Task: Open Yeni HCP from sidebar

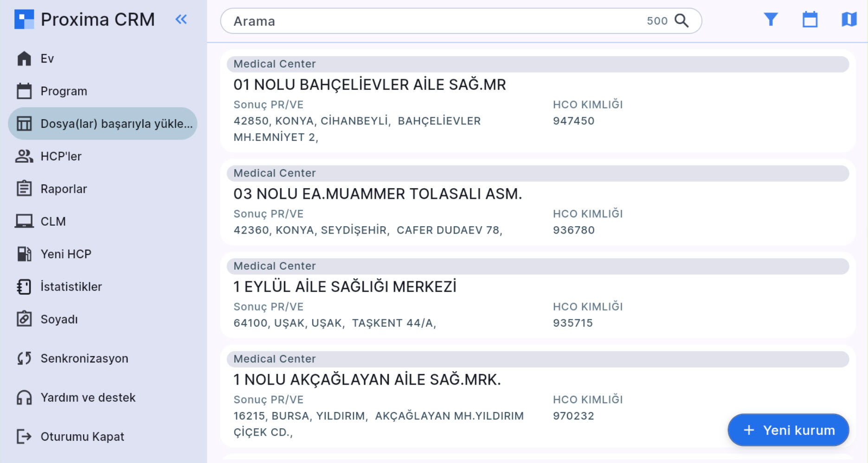Action: (66, 254)
